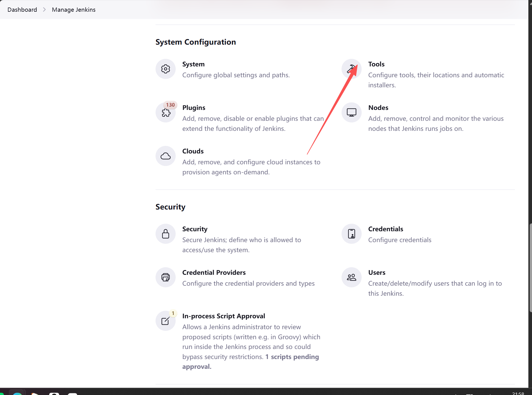Click the "System Configuration" section heading
The height and width of the screenshot is (395, 532).
[196, 42]
